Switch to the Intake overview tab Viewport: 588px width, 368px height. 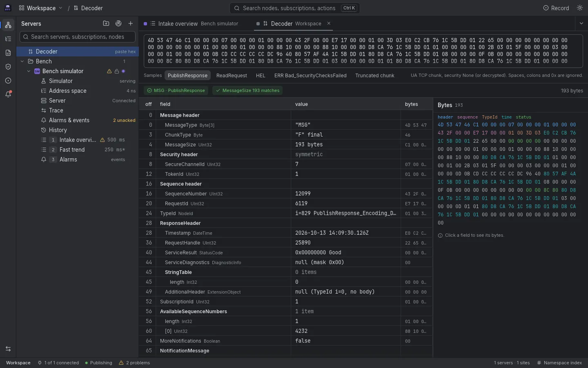point(191,24)
